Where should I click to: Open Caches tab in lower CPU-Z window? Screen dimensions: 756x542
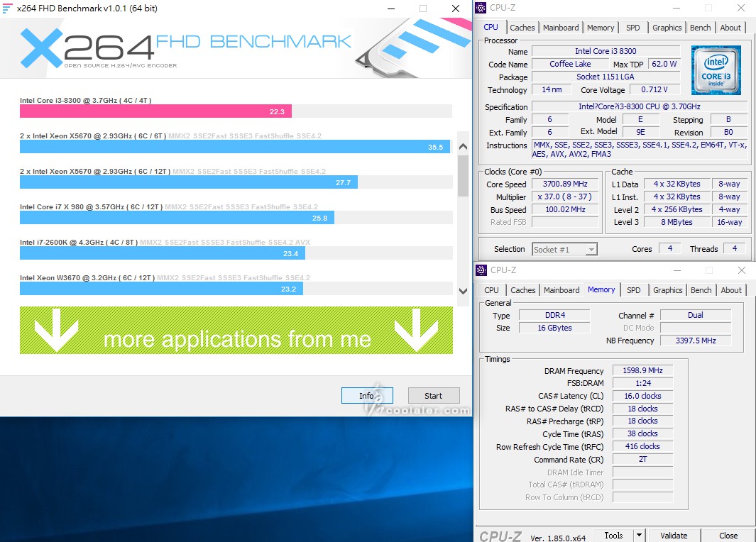[522, 290]
